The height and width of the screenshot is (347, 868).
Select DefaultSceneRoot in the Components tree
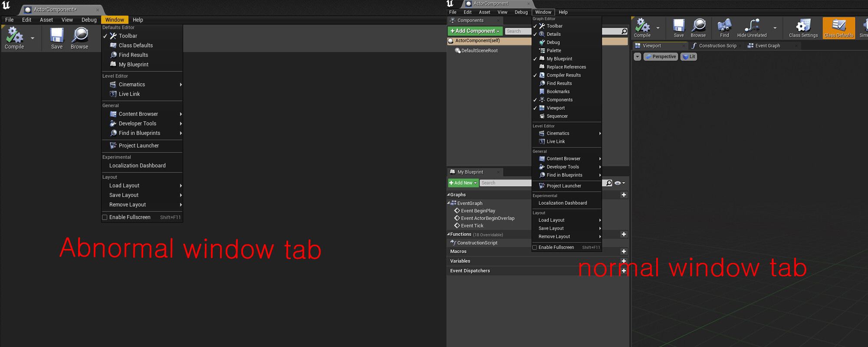click(x=479, y=51)
